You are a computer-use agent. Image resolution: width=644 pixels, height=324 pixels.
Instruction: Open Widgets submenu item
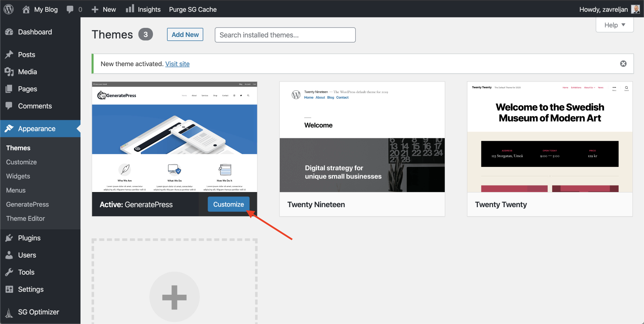(x=18, y=176)
